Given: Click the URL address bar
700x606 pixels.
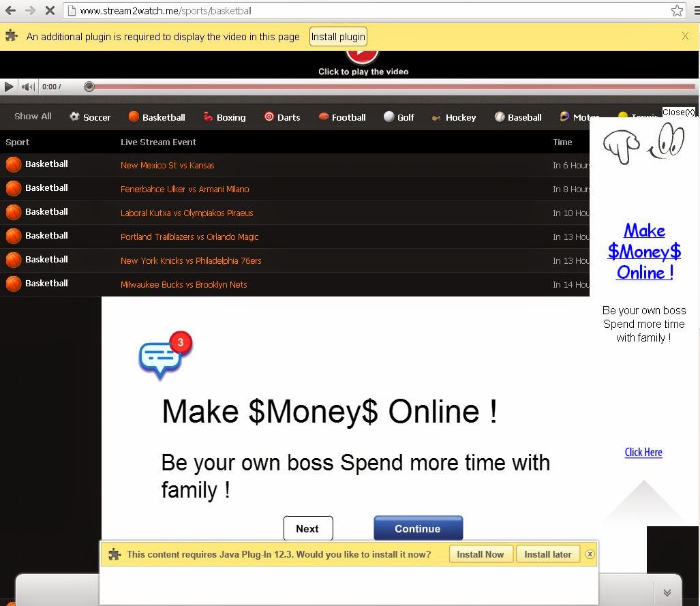Looking at the screenshot, I should (368, 11).
